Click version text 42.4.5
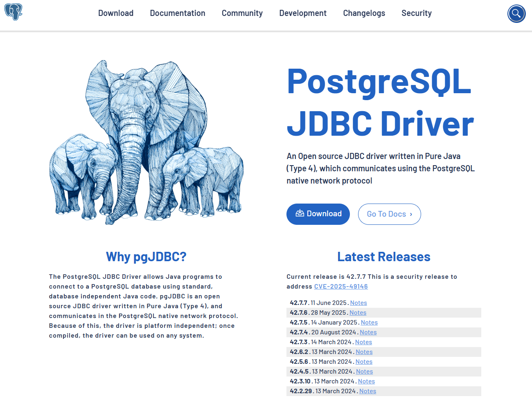This screenshot has height=401, width=532. (300, 372)
